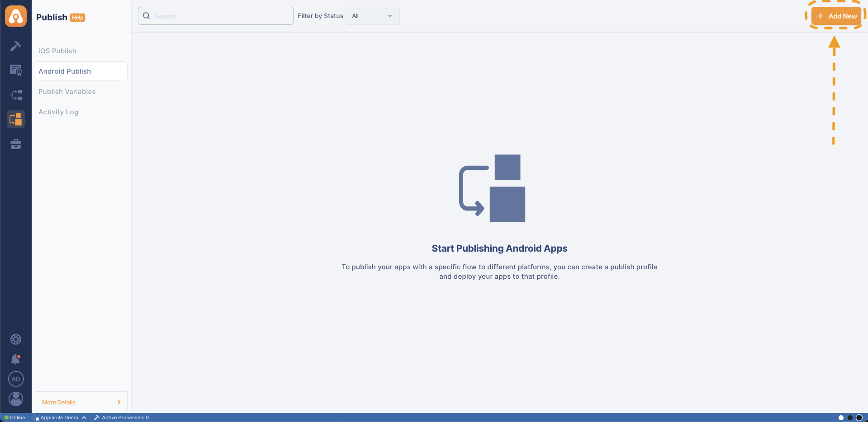
Task: Click the Add New button
Action: (x=836, y=16)
